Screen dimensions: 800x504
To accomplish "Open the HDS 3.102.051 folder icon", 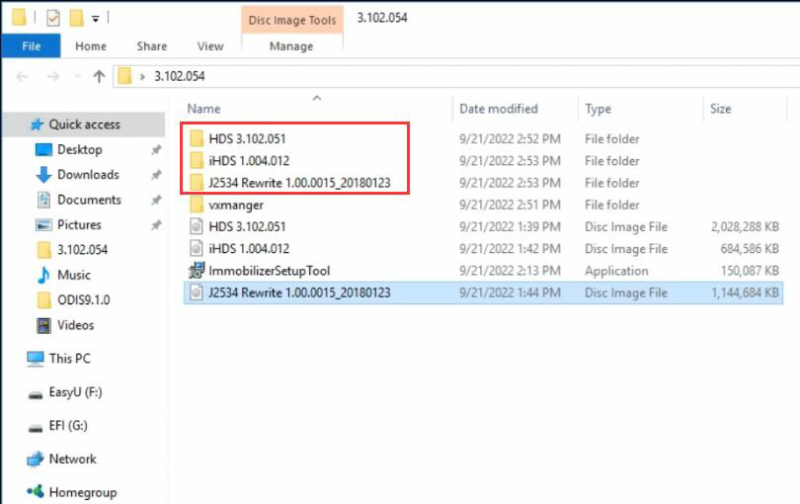I will click(x=196, y=139).
